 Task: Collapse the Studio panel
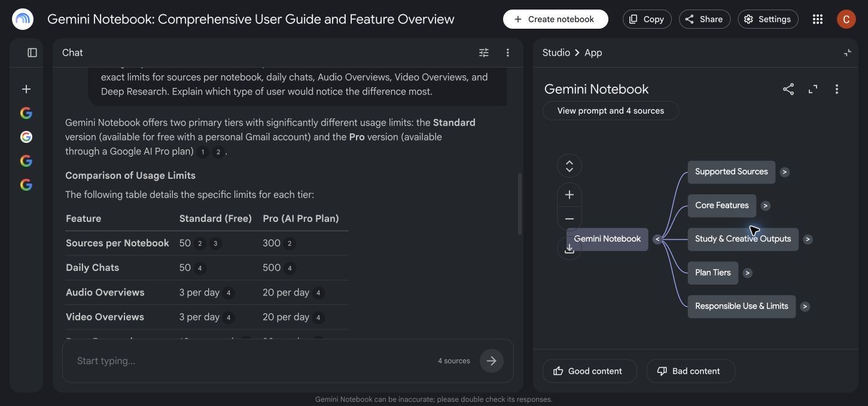848,53
